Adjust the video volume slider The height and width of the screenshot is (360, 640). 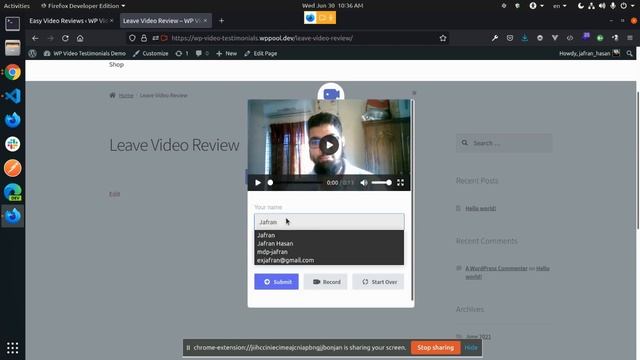pyautogui.click(x=382, y=182)
